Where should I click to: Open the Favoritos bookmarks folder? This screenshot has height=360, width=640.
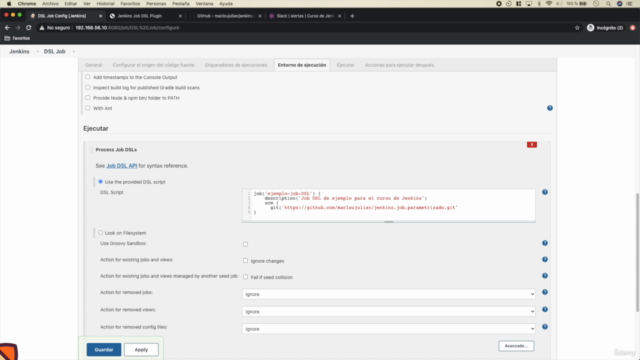click(17, 38)
